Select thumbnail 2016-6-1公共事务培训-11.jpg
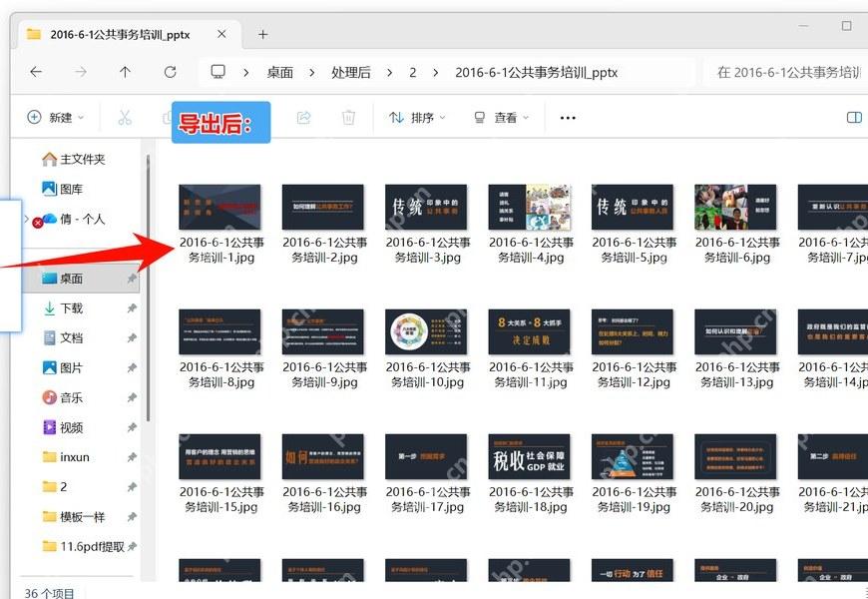The height and width of the screenshot is (599, 868). coord(529,331)
